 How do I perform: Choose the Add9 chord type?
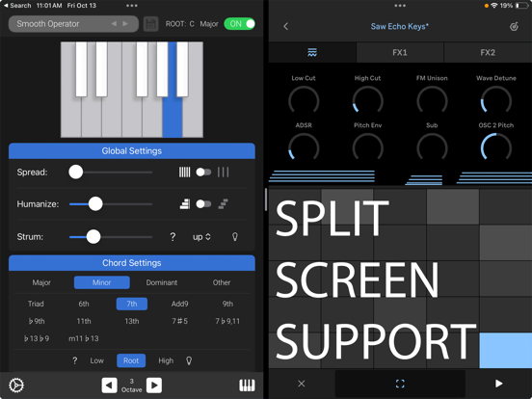pos(179,304)
